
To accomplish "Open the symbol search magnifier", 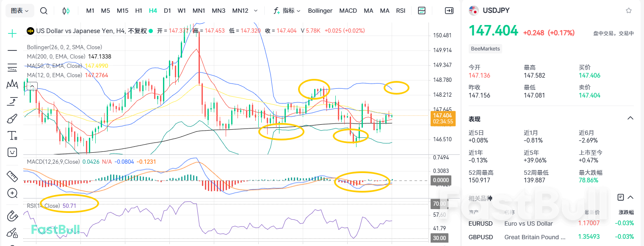I will coord(44,11).
